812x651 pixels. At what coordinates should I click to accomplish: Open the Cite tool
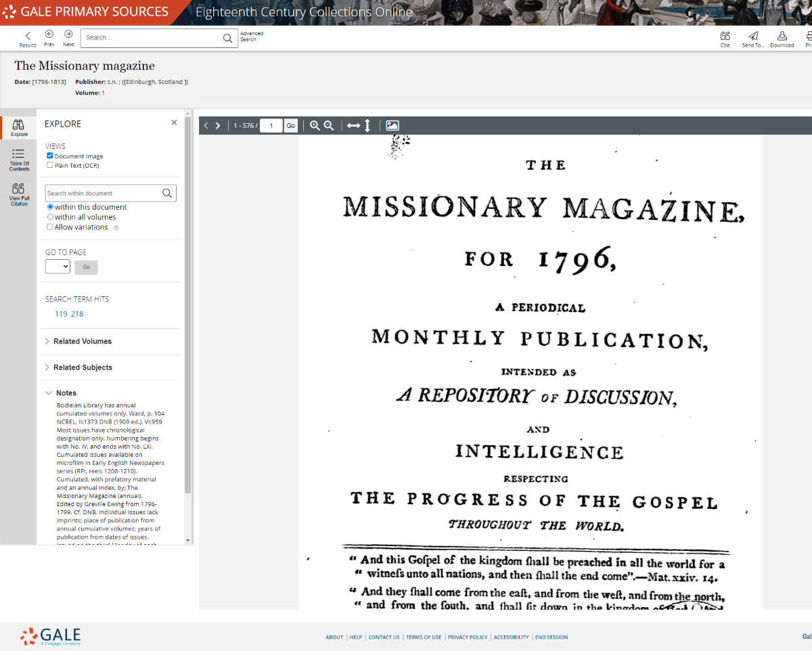pos(725,39)
